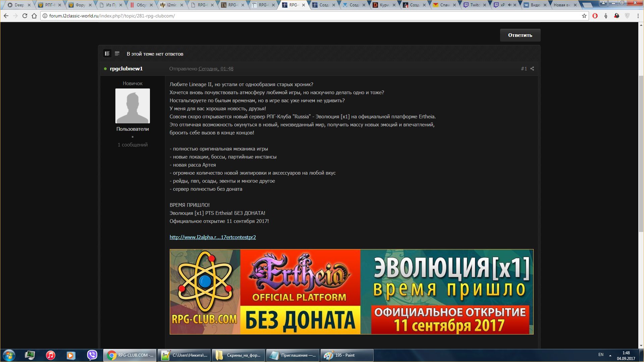Switch to the Deep tab
Viewport: 644px width, 362px height.
coord(18,5)
